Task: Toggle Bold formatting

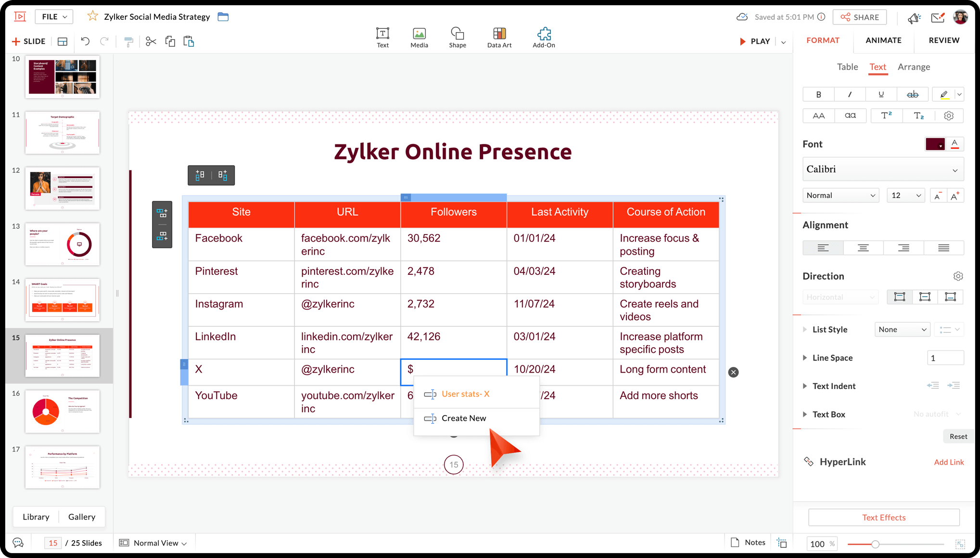Action: click(818, 94)
